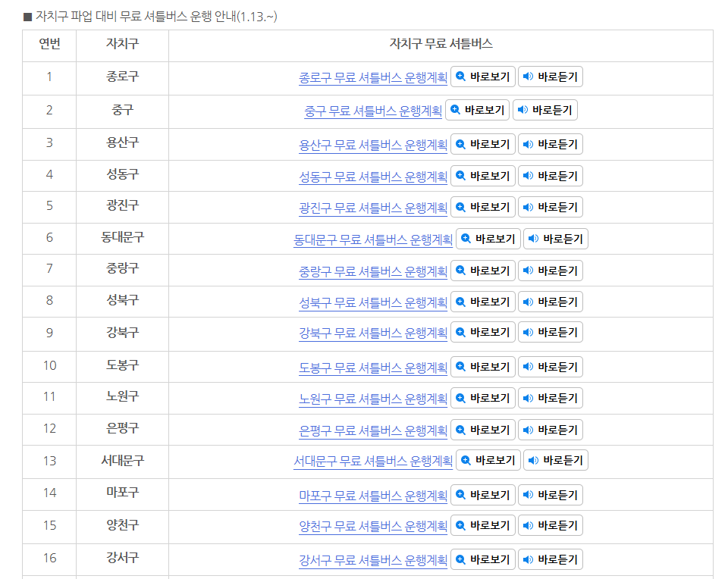Screen dimensions: 728x579
Task: Click magnifier icon in 노원구 바로보기 button
Action: pyautogui.click(x=460, y=398)
